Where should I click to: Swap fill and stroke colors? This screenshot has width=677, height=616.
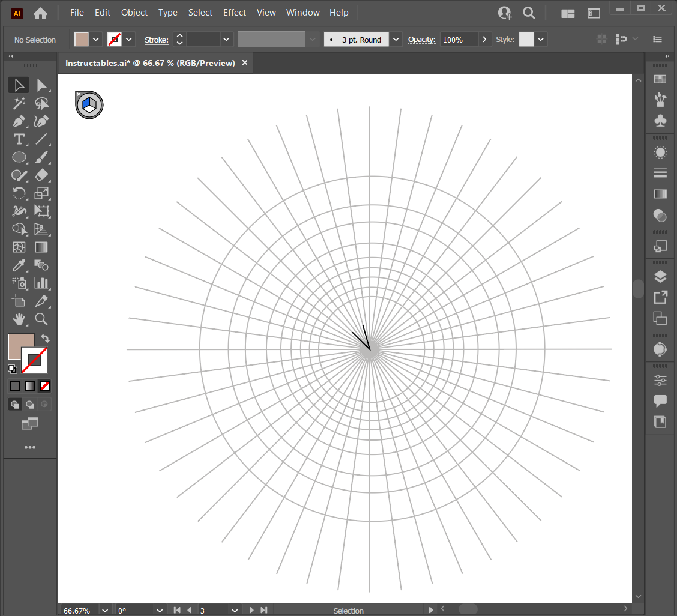coord(45,339)
